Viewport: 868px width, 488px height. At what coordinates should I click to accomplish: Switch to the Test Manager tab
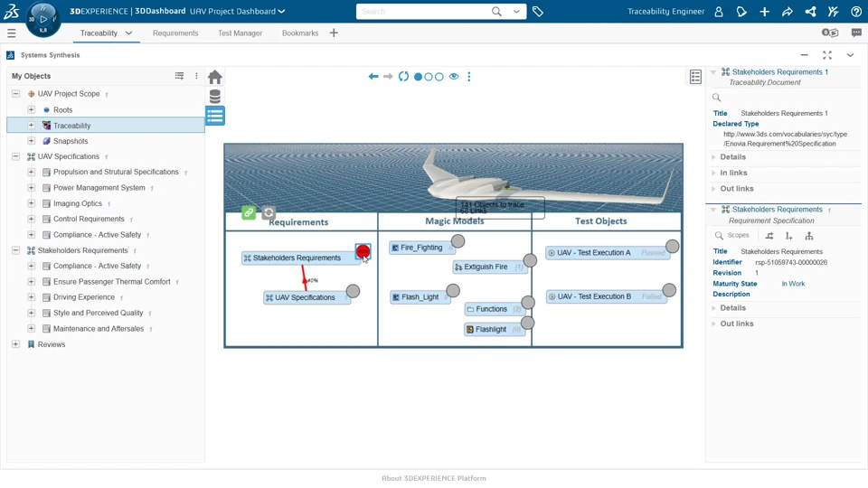coord(241,33)
